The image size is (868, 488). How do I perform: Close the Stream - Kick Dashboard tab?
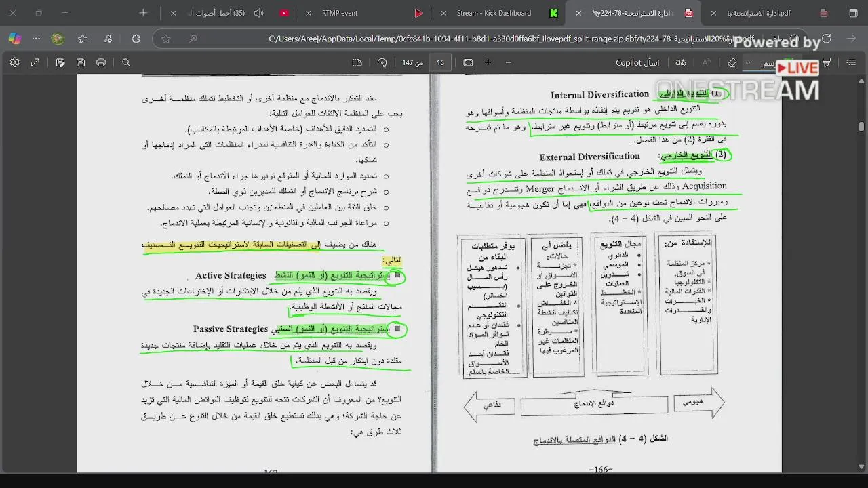(x=443, y=13)
